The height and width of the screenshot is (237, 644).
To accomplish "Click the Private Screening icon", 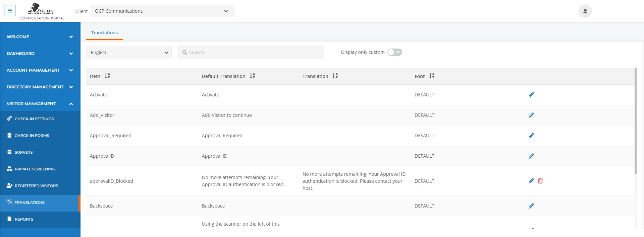I will [x=9, y=169].
